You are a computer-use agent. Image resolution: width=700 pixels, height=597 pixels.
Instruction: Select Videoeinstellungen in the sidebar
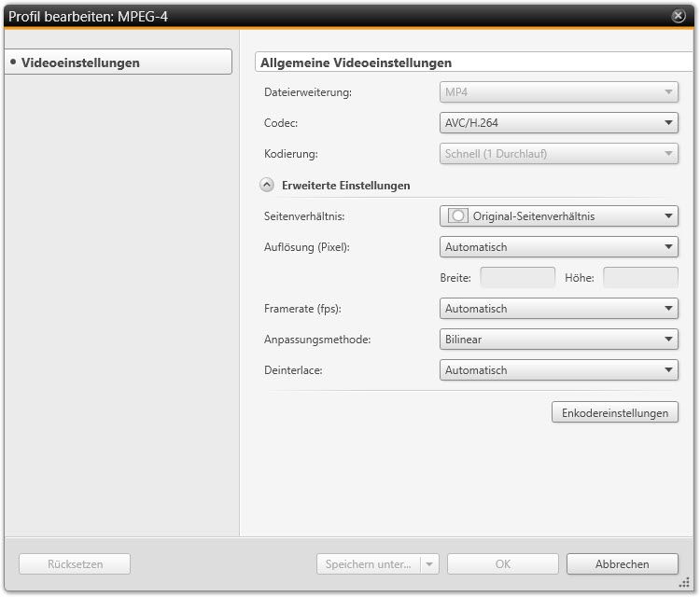(x=118, y=62)
